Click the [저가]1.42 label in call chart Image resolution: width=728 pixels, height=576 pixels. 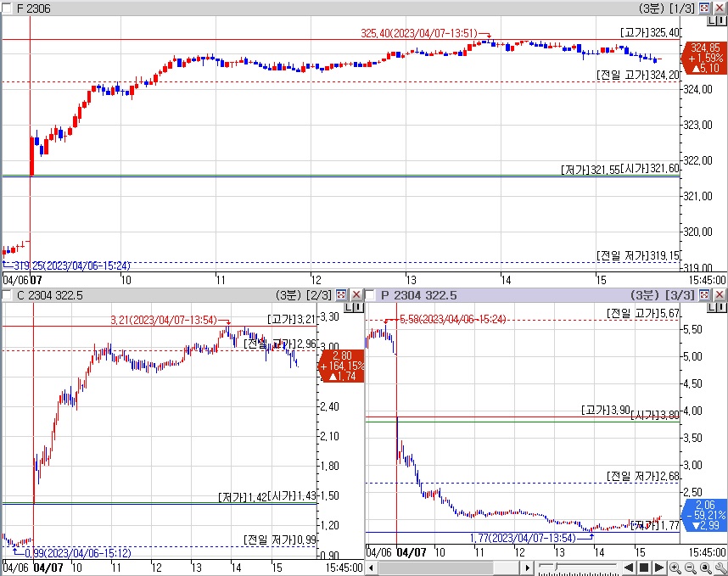243,498
